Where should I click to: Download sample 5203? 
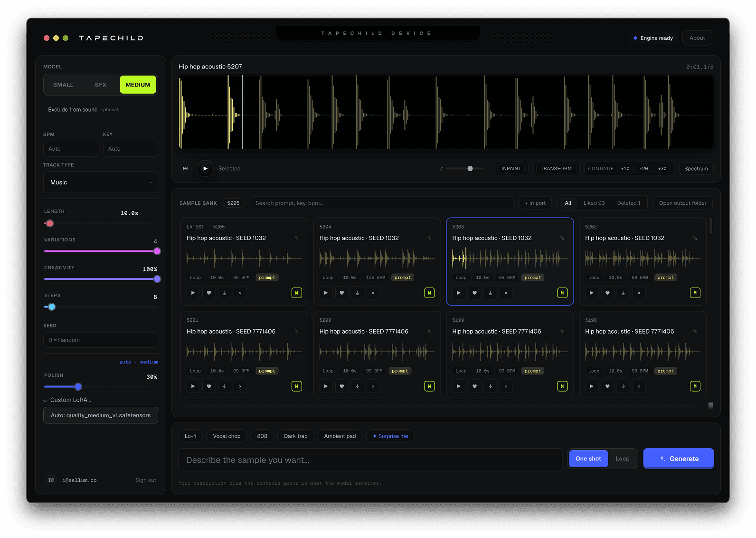tap(491, 293)
